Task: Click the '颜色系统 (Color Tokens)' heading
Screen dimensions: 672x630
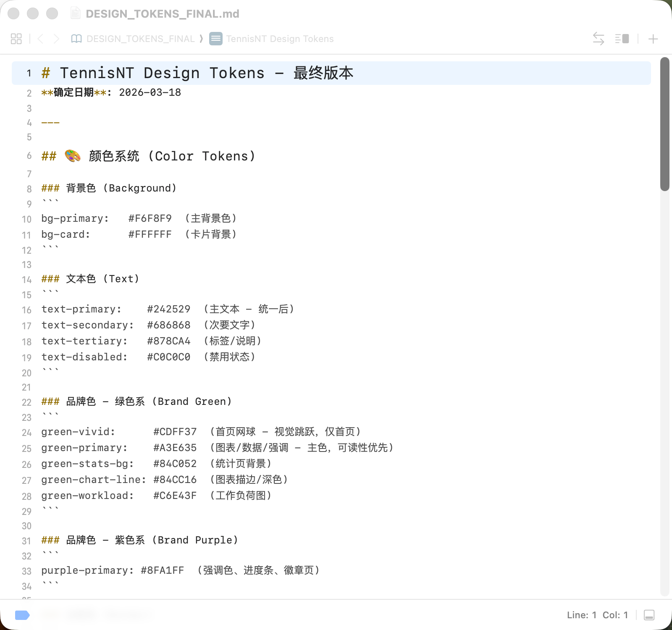Action: [x=172, y=156]
